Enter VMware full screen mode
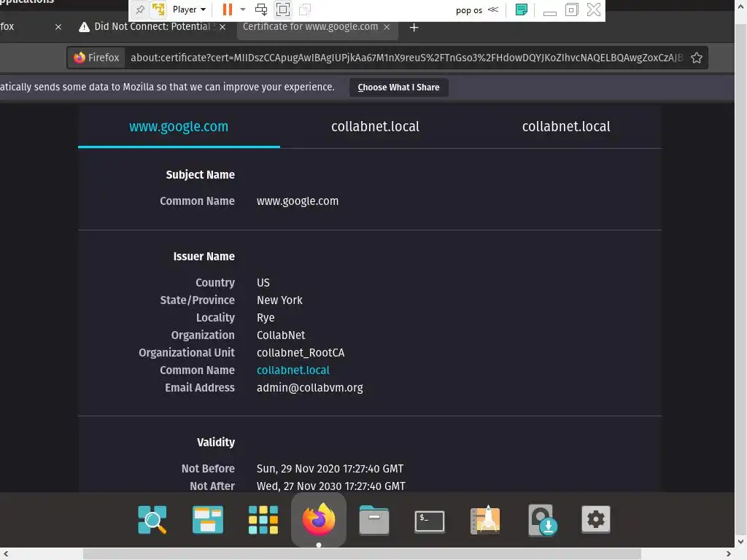The image size is (747, 560). click(x=283, y=9)
